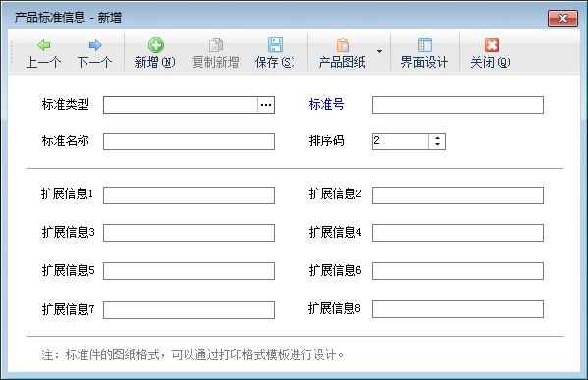Open 标准类型 lookup via ellipsis button
The height and width of the screenshot is (380, 588).
pyautogui.click(x=266, y=105)
